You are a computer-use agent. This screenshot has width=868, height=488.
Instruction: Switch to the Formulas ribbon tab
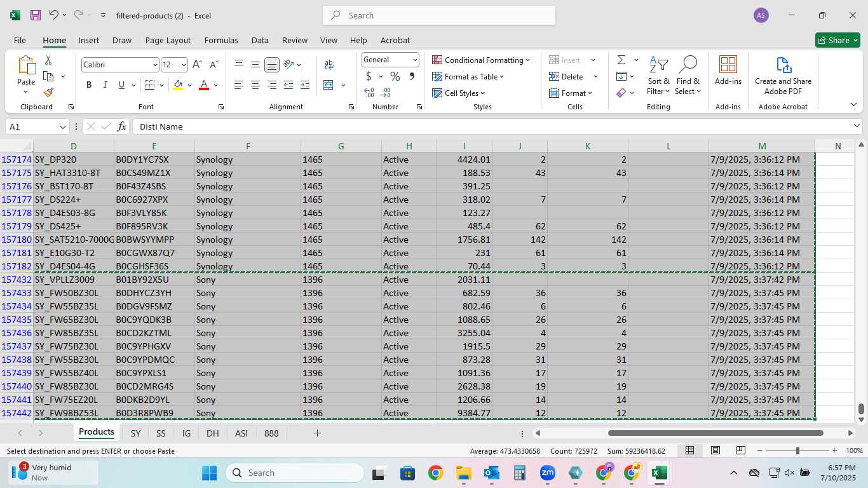tap(221, 40)
